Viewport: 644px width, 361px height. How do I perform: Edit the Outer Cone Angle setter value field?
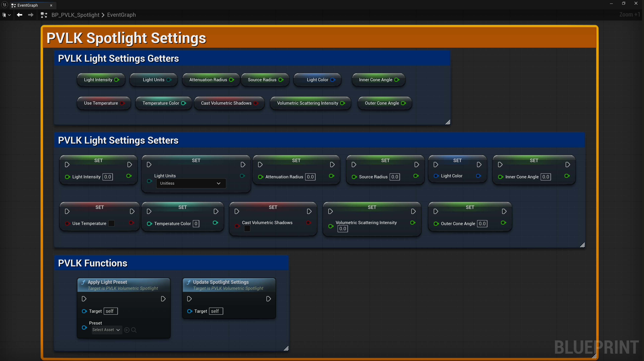tap(482, 223)
